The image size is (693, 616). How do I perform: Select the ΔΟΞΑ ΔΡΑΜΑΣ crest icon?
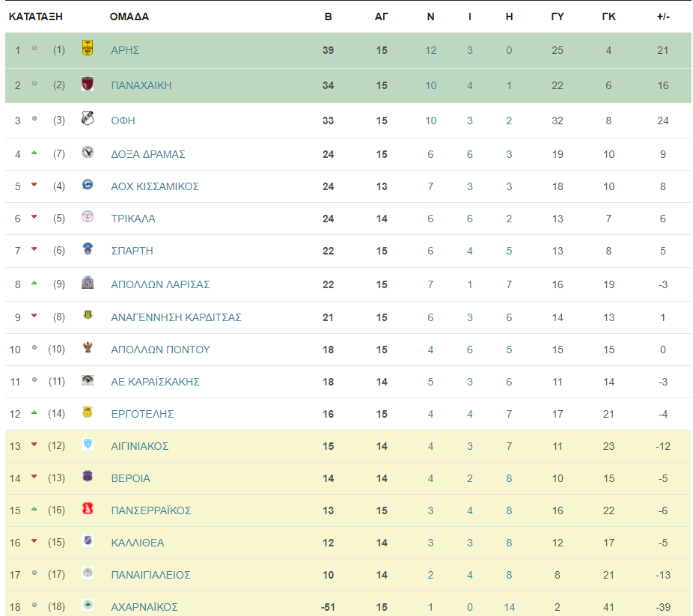click(x=88, y=152)
